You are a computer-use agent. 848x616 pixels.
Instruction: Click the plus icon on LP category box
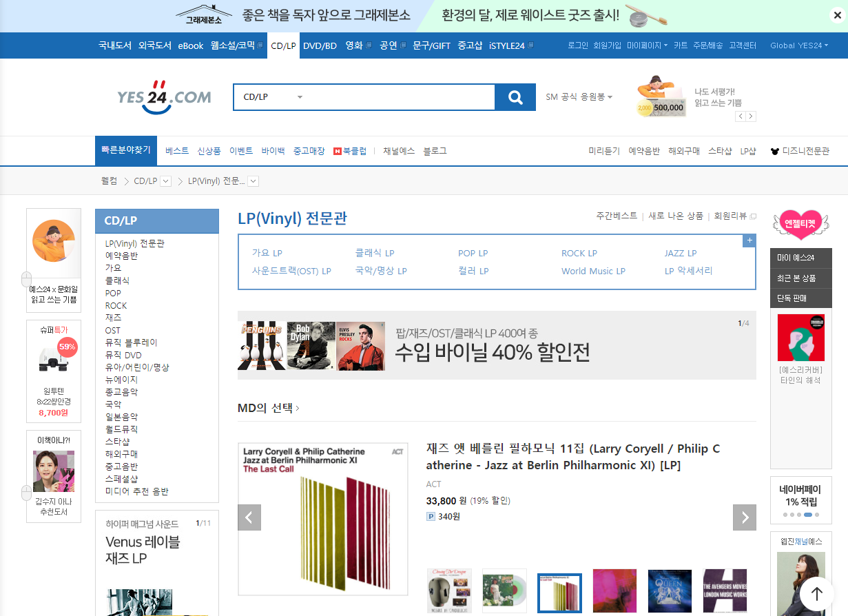pyautogui.click(x=749, y=240)
